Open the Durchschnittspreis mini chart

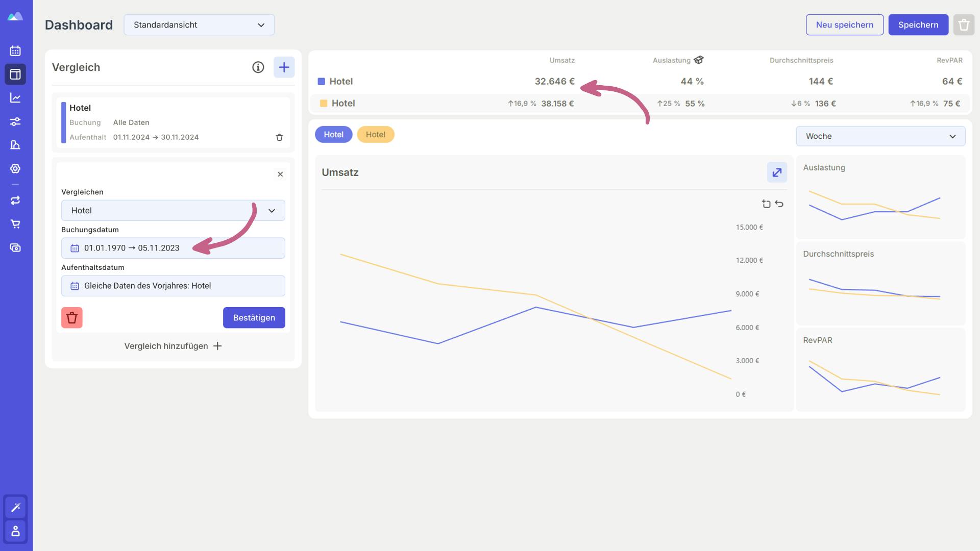pos(880,284)
